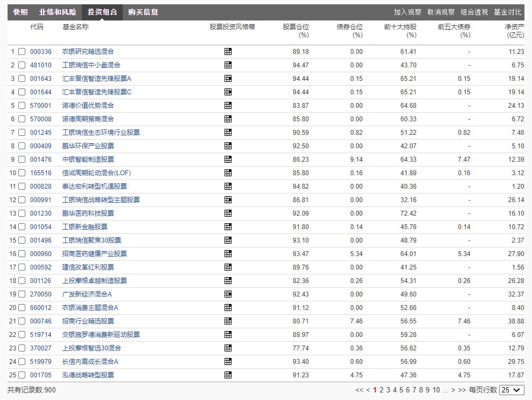Click the style box icon for 上投摩根智选30混合
This screenshot has height=400, width=532.
[228, 348]
